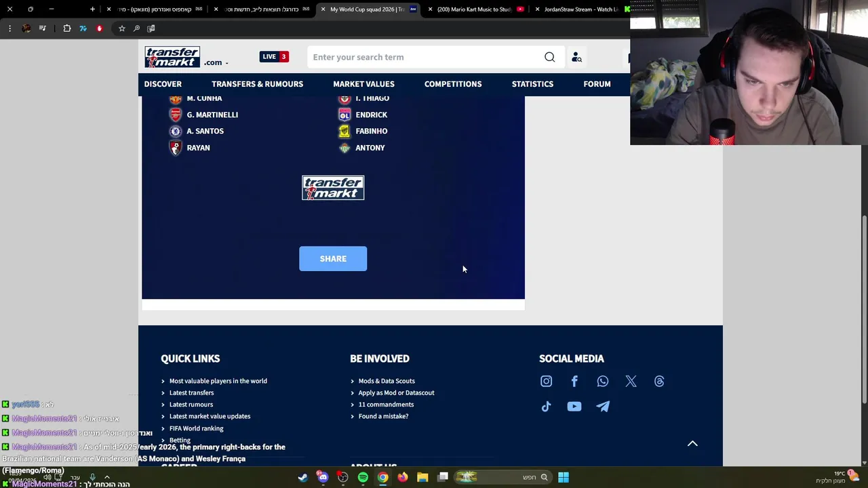Open Transfermarkt Instagram page
The height and width of the screenshot is (488, 868).
click(546, 382)
